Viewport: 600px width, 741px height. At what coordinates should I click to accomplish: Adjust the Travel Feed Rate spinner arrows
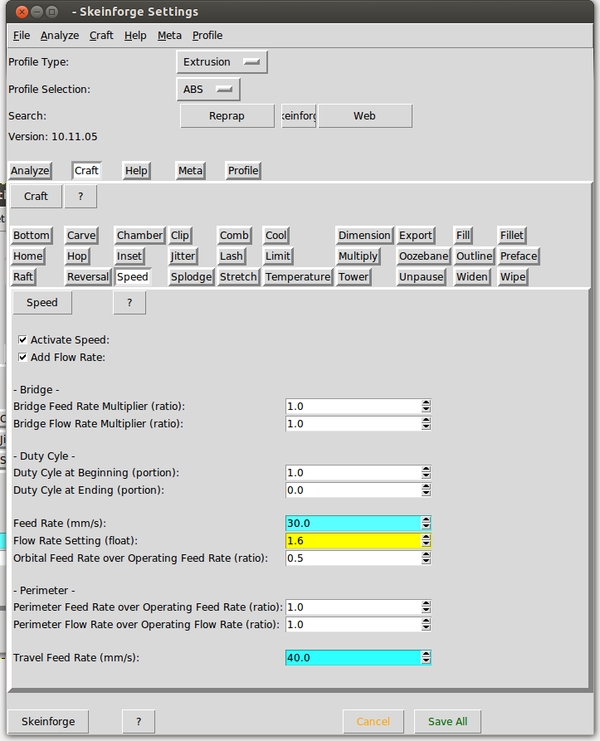pos(426,657)
